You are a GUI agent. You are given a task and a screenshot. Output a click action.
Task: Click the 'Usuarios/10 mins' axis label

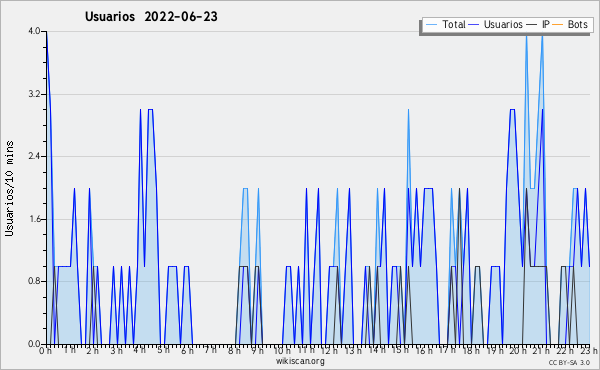10,188
